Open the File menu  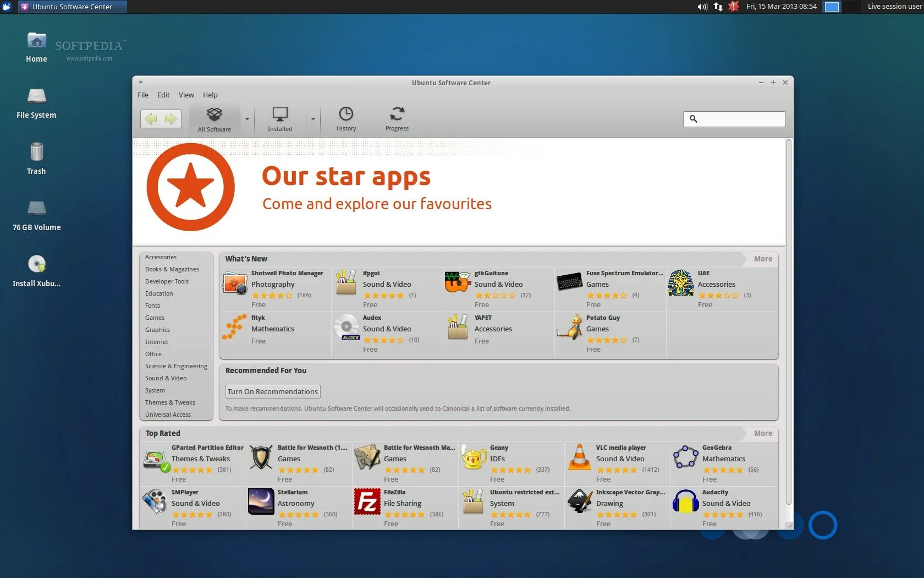(x=143, y=95)
